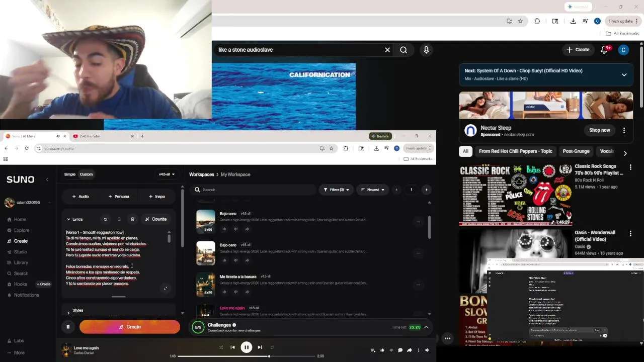The height and width of the screenshot is (362, 644).
Task: Undo lyrics change in the Suno Lyrics panel
Action: pyautogui.click(x=105, y=219)
